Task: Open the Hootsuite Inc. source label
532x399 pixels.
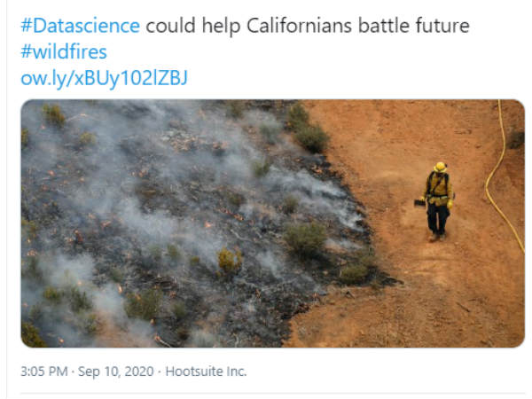Action: [206, 372]
